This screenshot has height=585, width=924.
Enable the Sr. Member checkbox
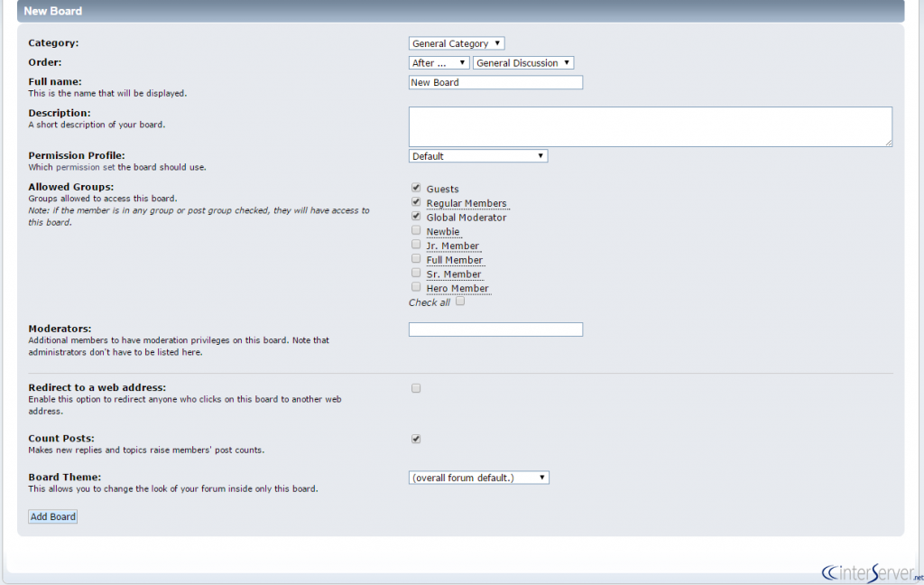click(416, 273)
